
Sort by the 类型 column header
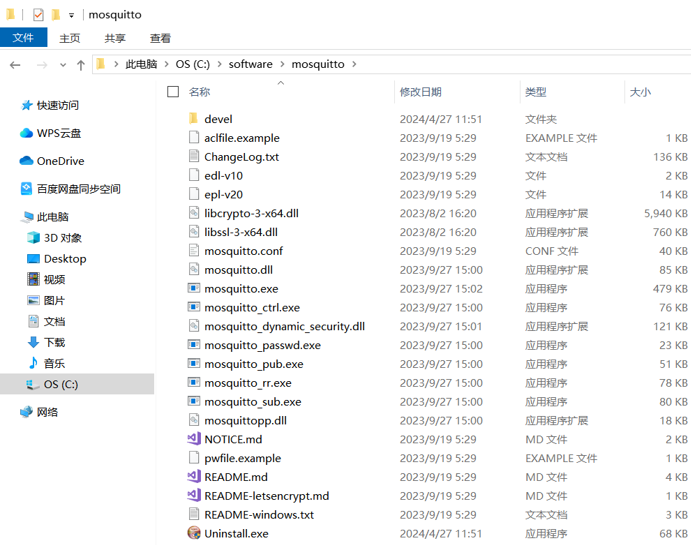(x=536, y=92)
